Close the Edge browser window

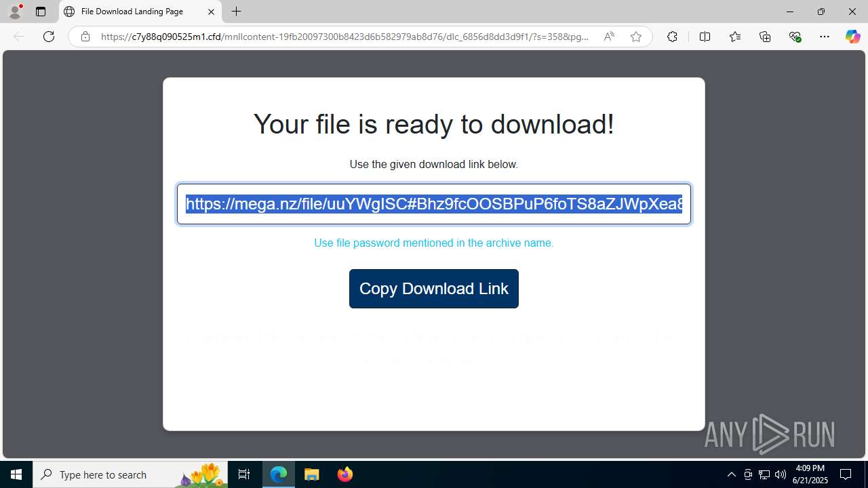coord(852,12)
